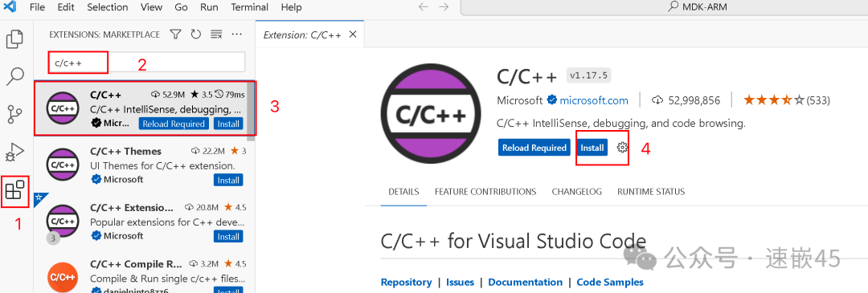868x293 pixels.
Task: Close the Extension: C/C++ tab
Action: click(353, 35)
